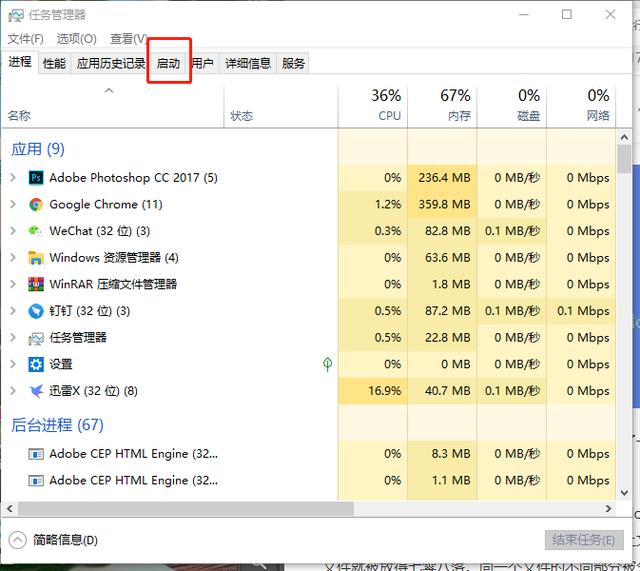
Task: Click the first Adobe CEP HTML Engine icon
Action: click(x=36, y=454)
